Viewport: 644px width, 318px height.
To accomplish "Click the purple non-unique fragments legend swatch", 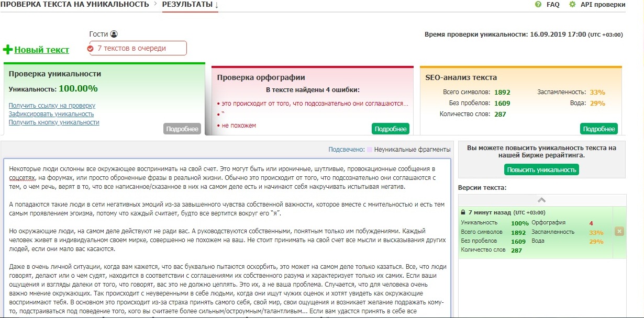I will coord(370,150).
